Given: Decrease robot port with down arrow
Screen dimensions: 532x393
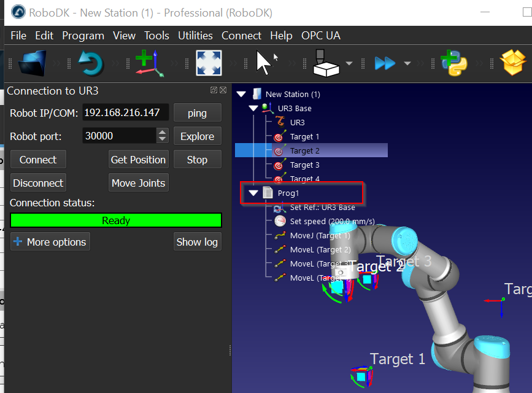Looking at the screenshot, I should 162,139.
